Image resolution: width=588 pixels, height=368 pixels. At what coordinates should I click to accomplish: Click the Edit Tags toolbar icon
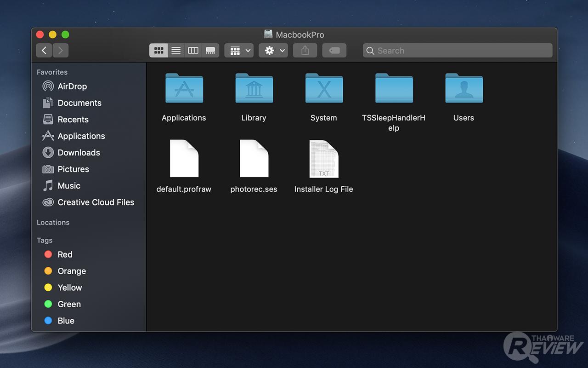(x=334, y=51)
